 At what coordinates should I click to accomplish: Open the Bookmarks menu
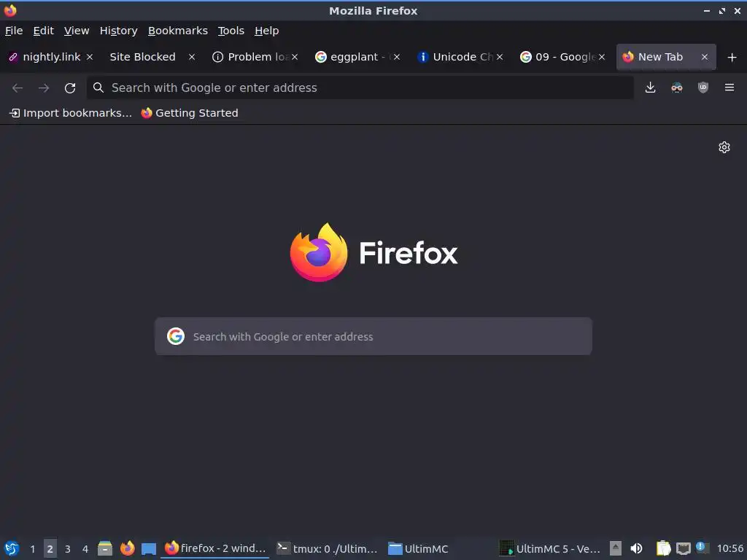178,31
